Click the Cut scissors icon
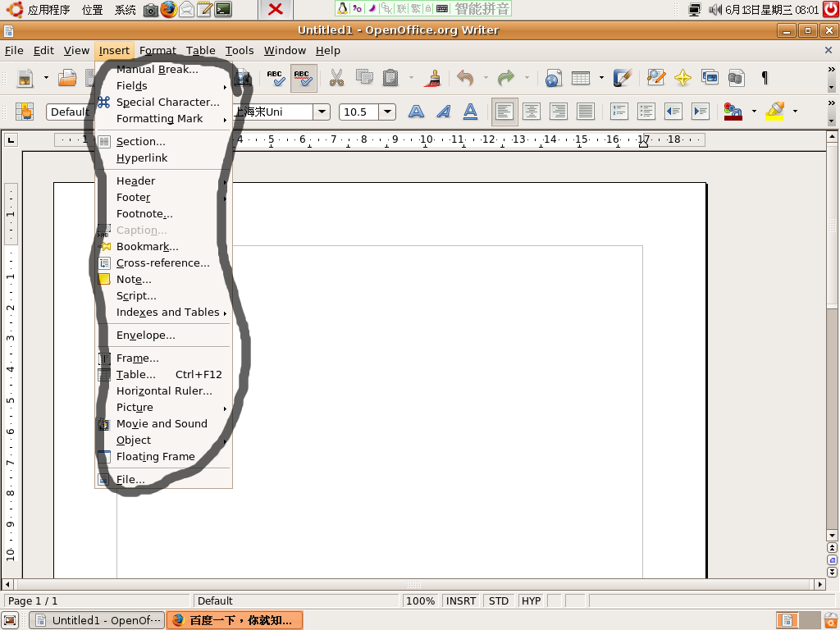 (336, 78)
